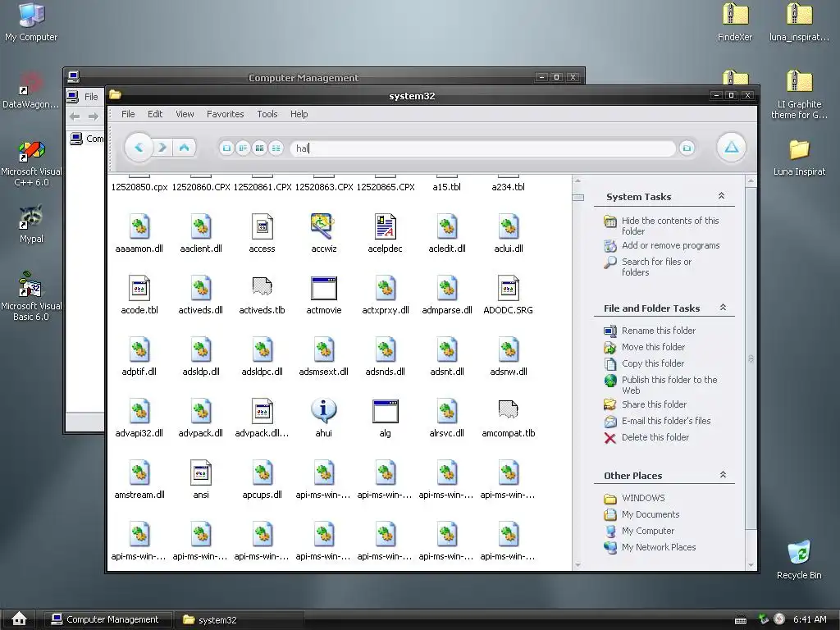Click the third view button with four squares
840x630 pixels.
click(x=259, y=148)
